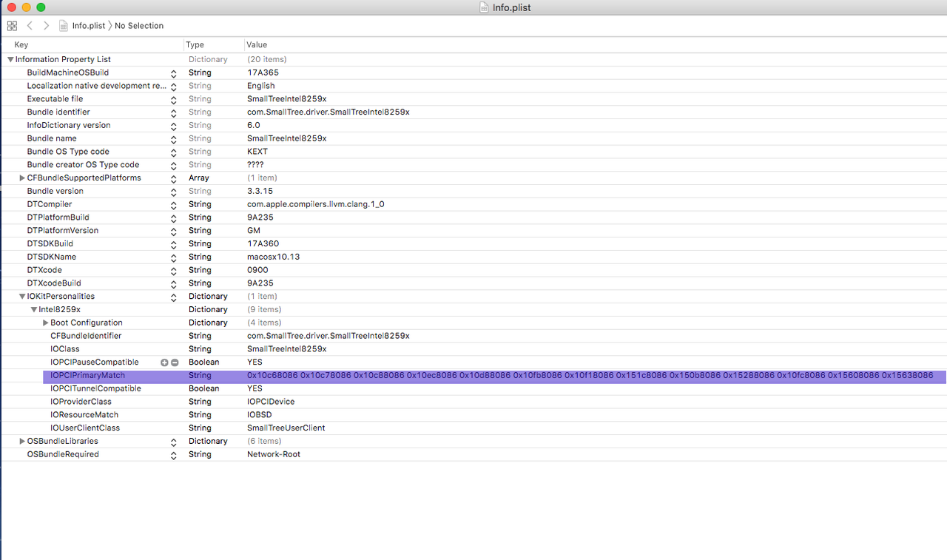Click the Info.plist file icon in jump bar

click(x=64, y=26)
